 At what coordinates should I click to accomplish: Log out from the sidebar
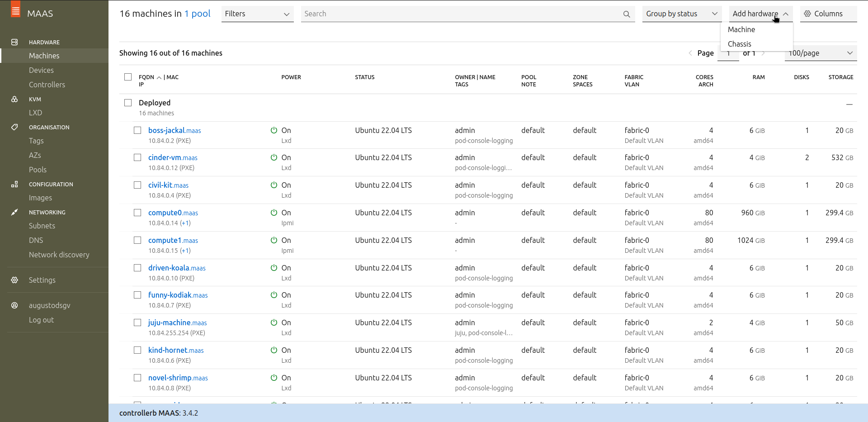click(x=41, y=320)
